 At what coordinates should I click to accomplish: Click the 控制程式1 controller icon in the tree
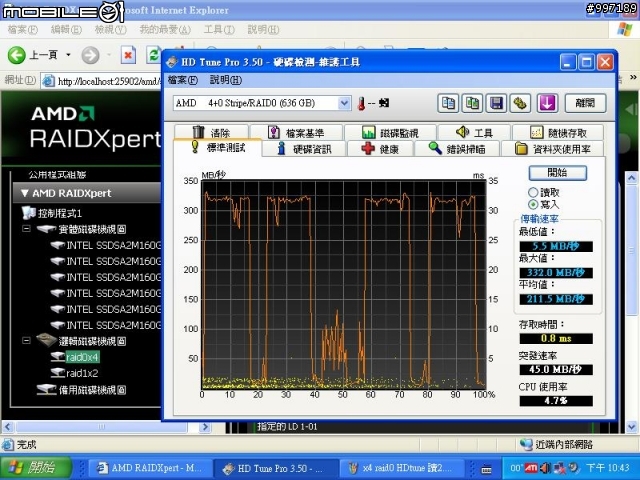click(29, 213)
